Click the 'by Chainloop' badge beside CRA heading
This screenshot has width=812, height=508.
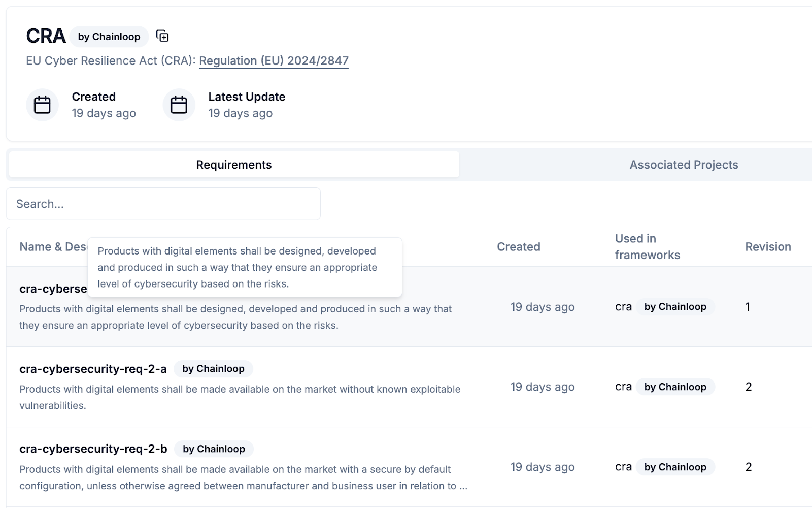(109, 37)
